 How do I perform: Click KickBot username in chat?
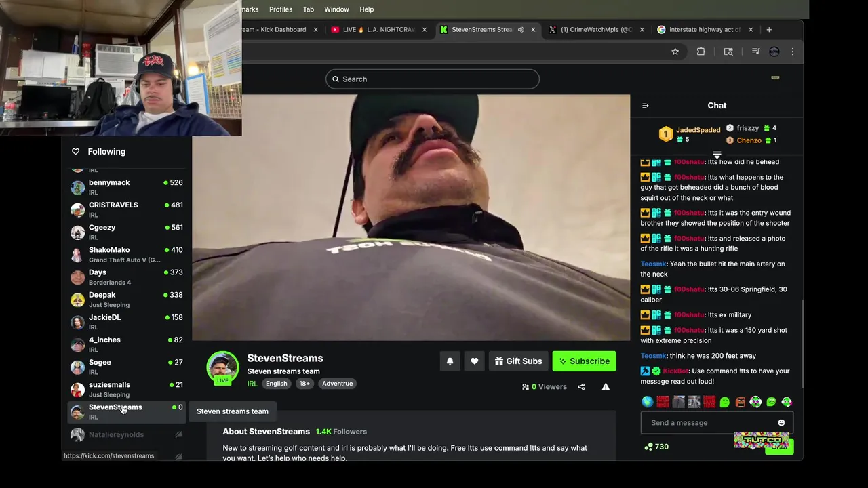[675, 371]
